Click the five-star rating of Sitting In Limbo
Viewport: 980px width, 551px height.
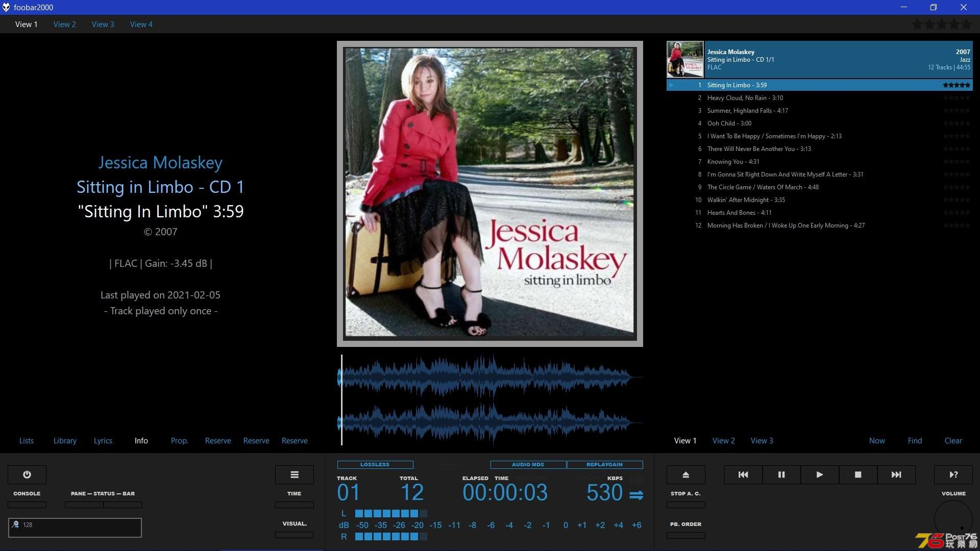click(957, 85)
